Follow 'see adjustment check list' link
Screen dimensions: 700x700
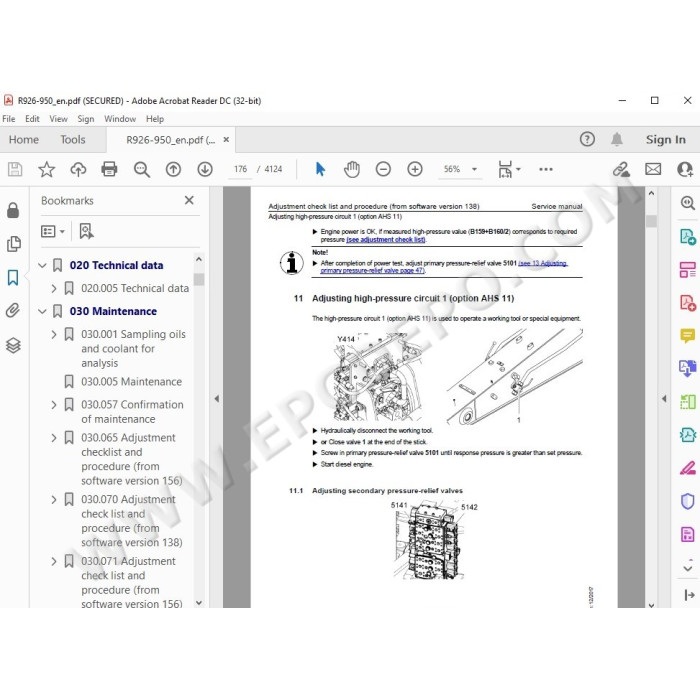coord(386,240)
